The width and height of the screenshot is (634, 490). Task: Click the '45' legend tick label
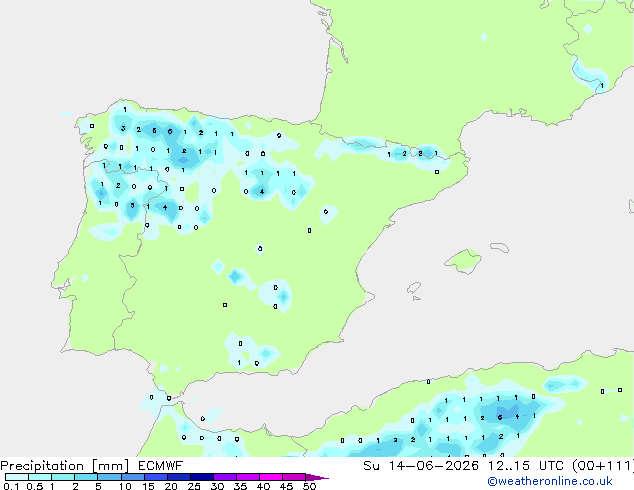(x=287, y=486)
